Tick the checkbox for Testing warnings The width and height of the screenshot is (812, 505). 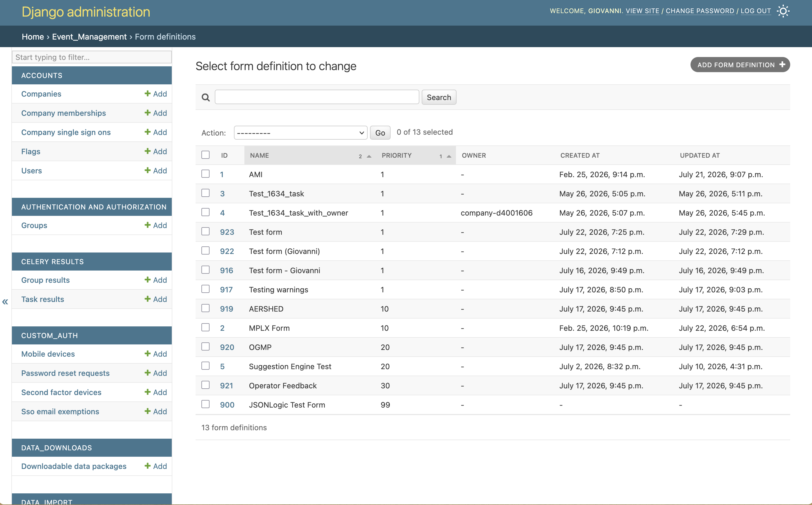click(205, 289)
